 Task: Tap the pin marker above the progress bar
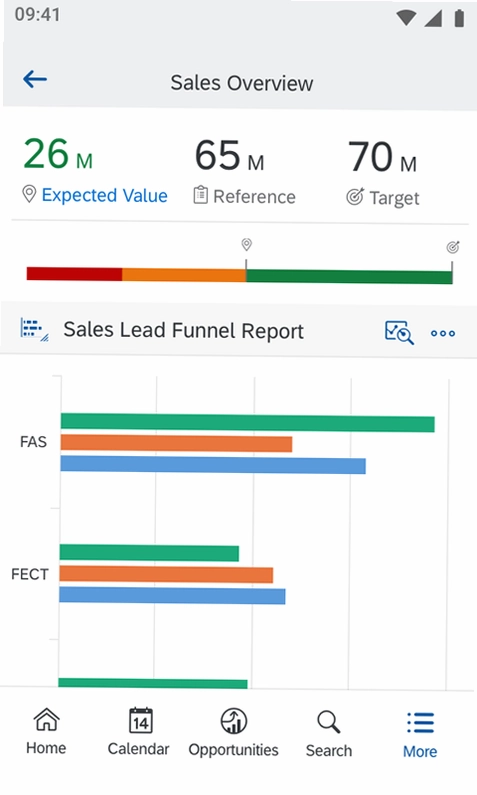[x=246, y=245]
